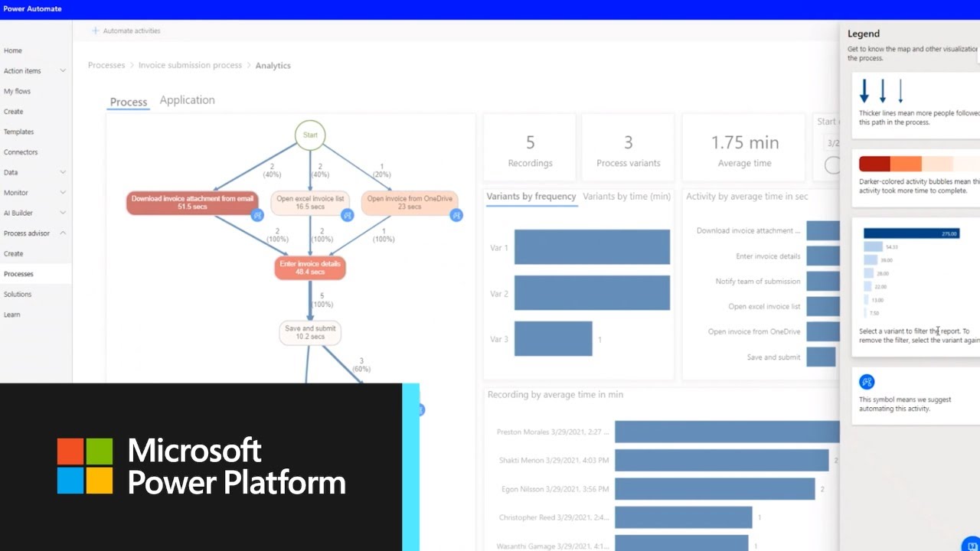Click the Save and submit activity bar
This screenshot has height=551, width=980.
click(x=821, y=357)
